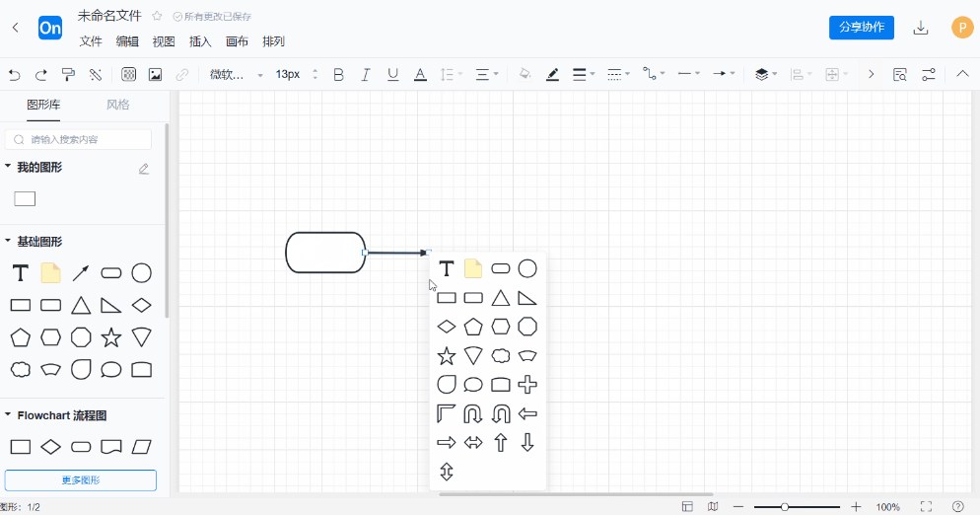Click the clear format icon
Viewport: 980px width, 516px height.
click(95, 75)
